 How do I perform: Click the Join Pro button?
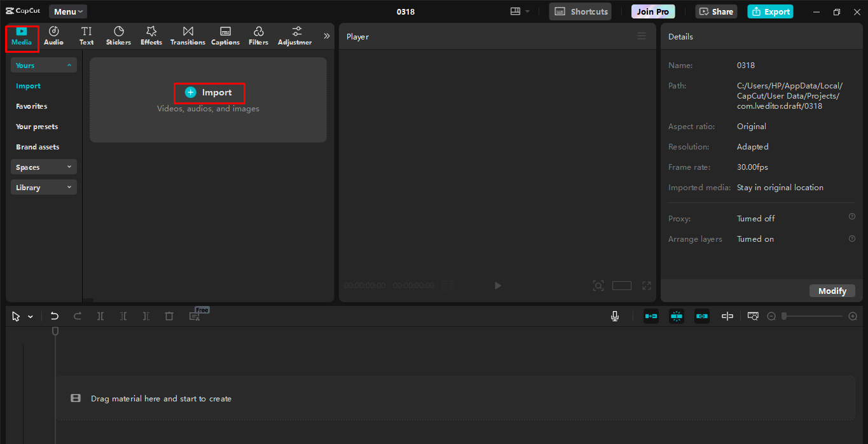coord(653,11)
